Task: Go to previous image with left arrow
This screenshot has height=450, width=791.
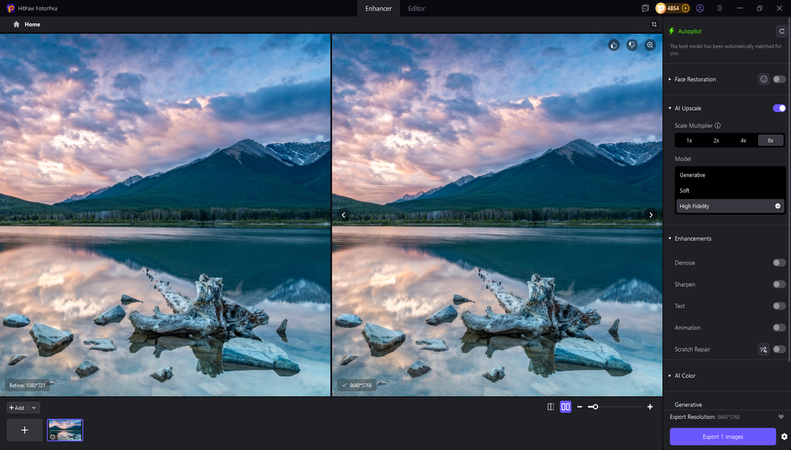Action: pyautogui.click(x=344, y=215)
